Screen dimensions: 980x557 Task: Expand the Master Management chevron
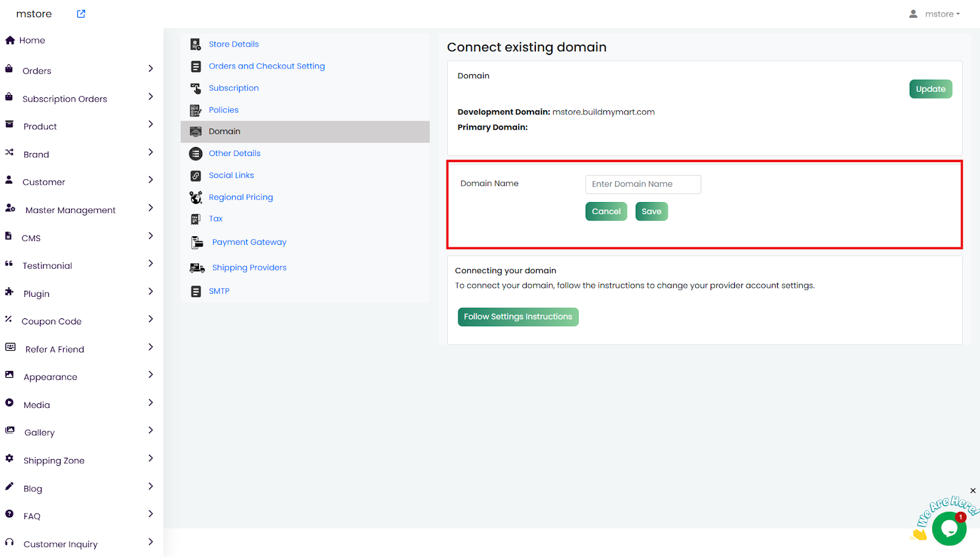[x=151, y=208]
